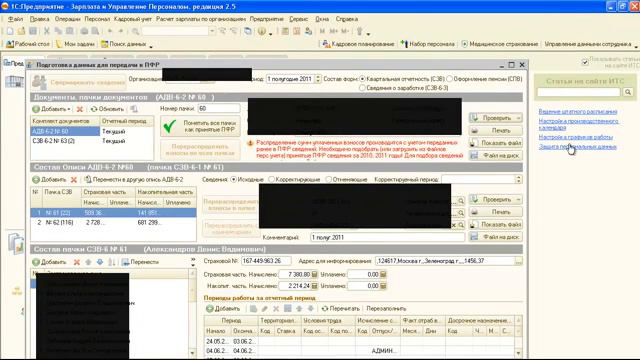Select Корректирующие radio button
The height and width of the screenshot is (360, 640).
pos(271,180)
